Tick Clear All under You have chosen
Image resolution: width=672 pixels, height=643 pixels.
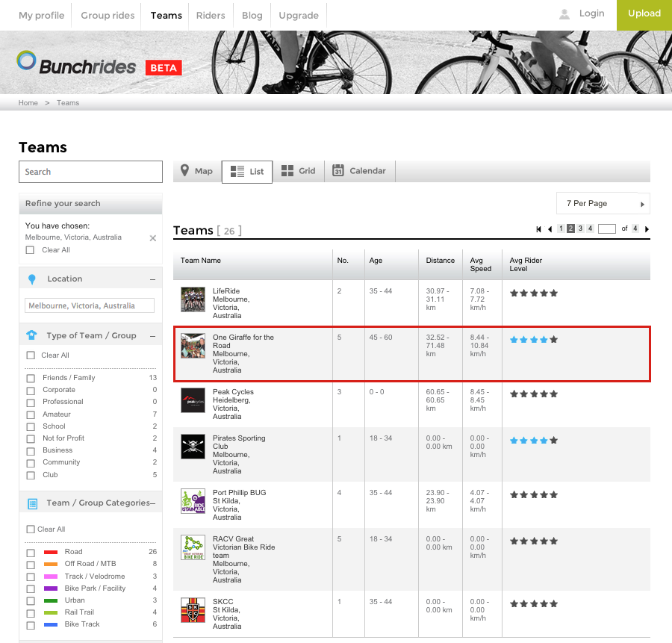coord(30,250)
